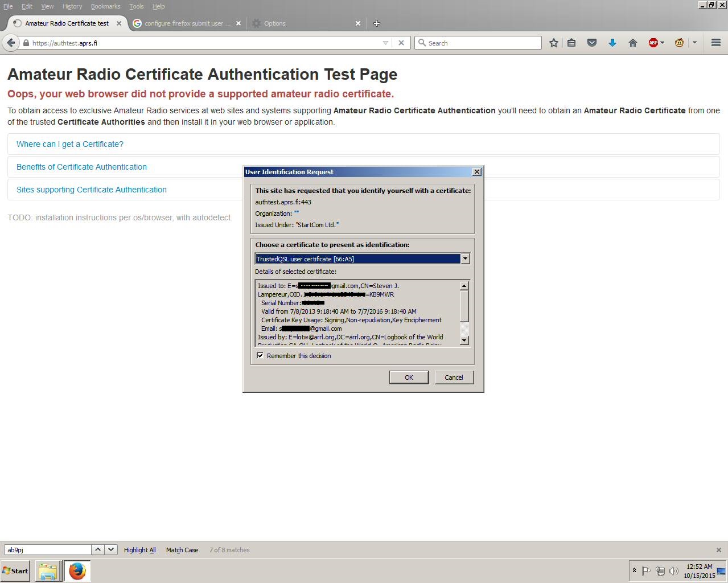Viewport: 728px width, 583px height.
Task: Open the Tools menu
Action: (136, 6)
